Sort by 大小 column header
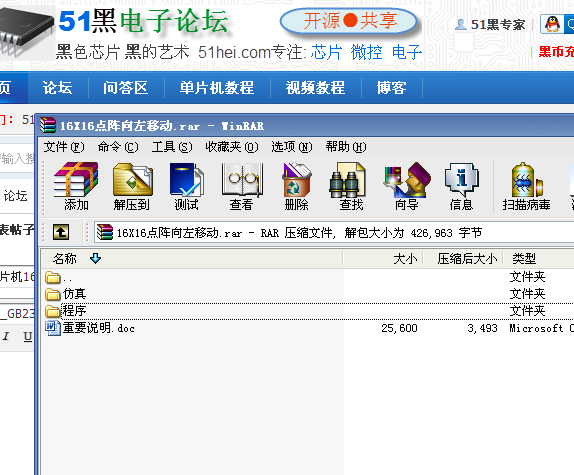The width and height of the screenshot is (574, 475). coord(405,259)
